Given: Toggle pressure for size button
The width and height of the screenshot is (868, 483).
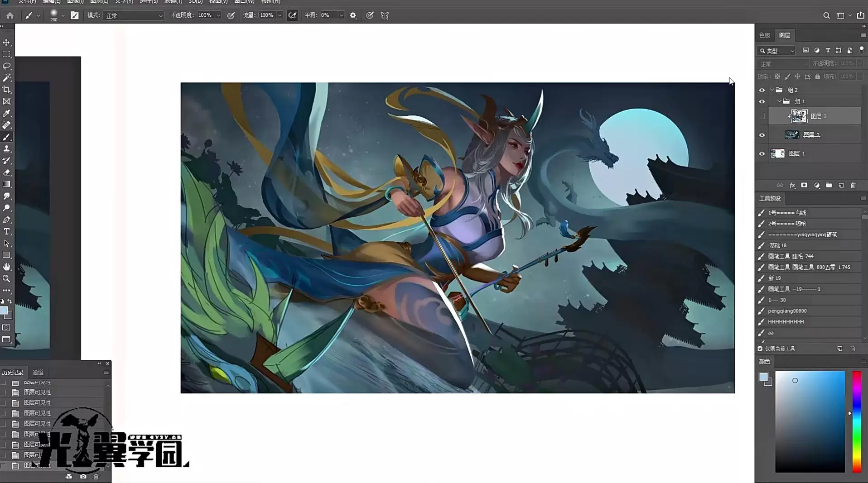Looking at the screenshot, I should pos(370,15).
